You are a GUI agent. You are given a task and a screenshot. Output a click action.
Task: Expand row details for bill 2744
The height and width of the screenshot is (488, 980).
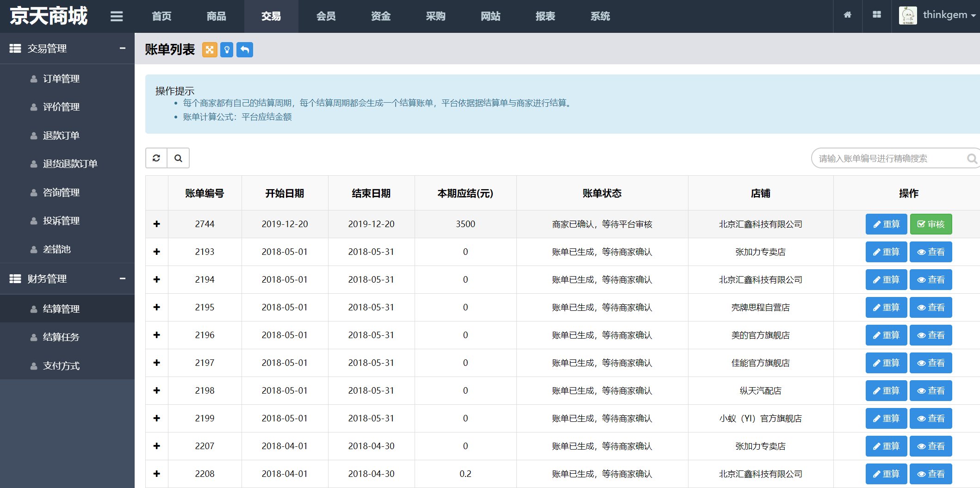157,224
